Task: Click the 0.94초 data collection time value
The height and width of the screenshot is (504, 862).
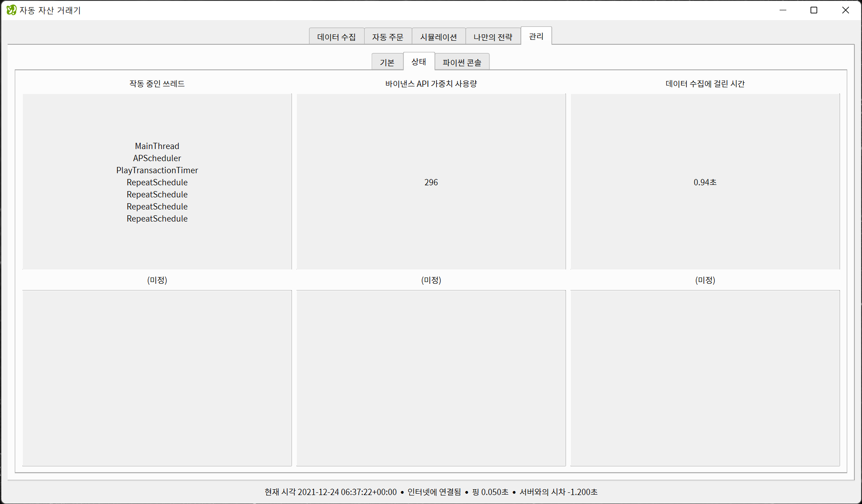Action: (x=705, y=182)
